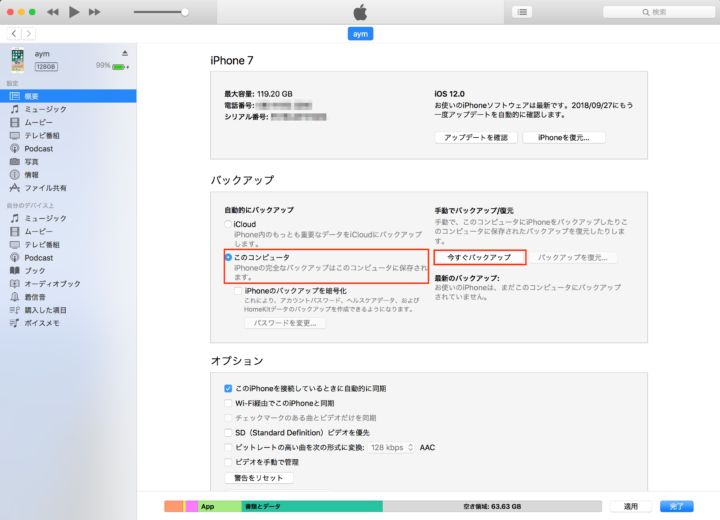The height and width of the screenshot is (520, 720).
Task: Enable ビデオを手動で管理 checkbox
Action: (x=228, y=462)
